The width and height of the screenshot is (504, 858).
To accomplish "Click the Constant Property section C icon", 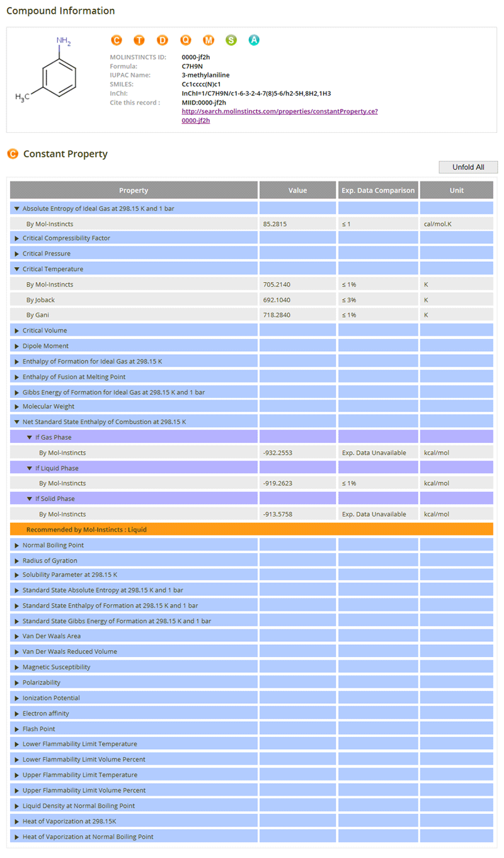I will (13, 154).
